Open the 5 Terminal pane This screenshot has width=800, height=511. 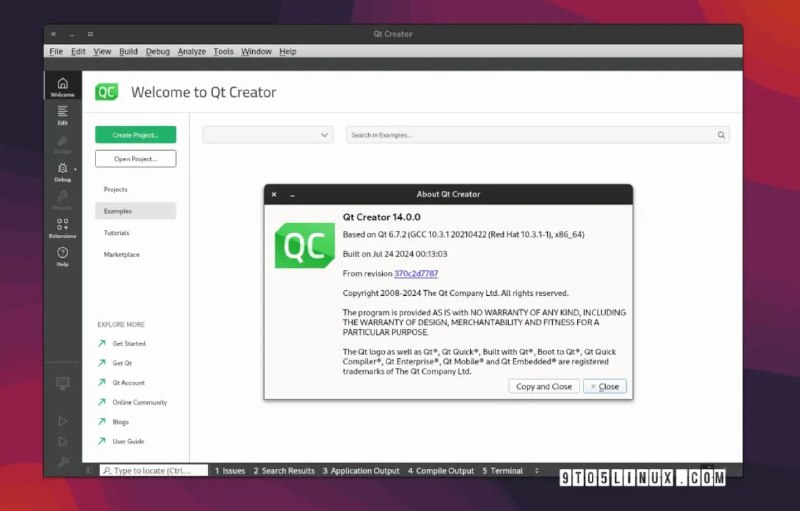[503, 471]
